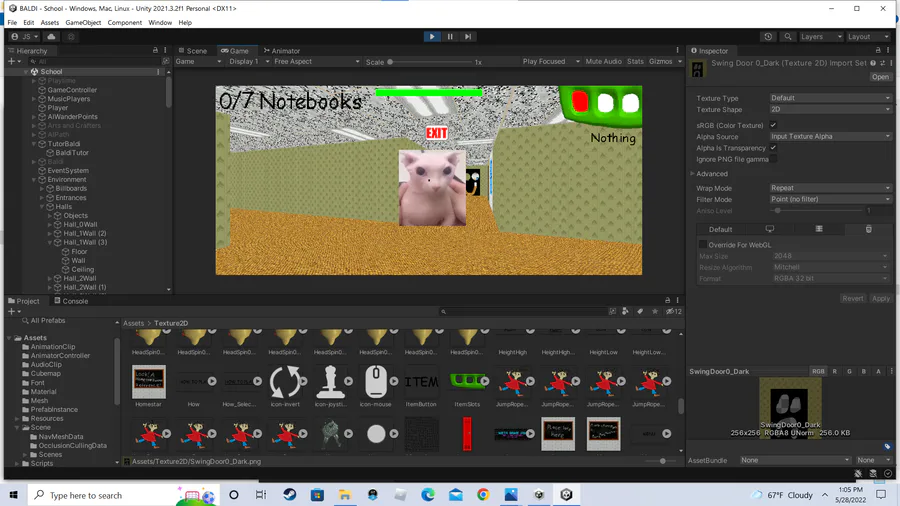Open File Explorer from the taskbar
The height and width of the screenshot is (506, 900).
pyautogui.click(x=345, y=495)
